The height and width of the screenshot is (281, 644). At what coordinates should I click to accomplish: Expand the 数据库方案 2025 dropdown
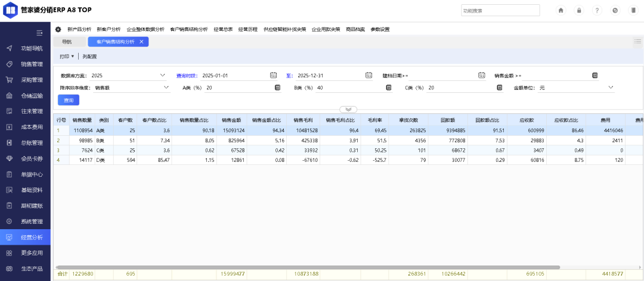tap(162, 76)
